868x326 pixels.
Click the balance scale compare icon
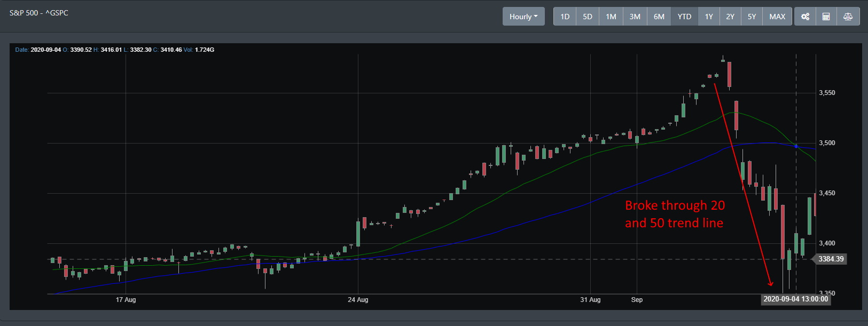[848, 17]
